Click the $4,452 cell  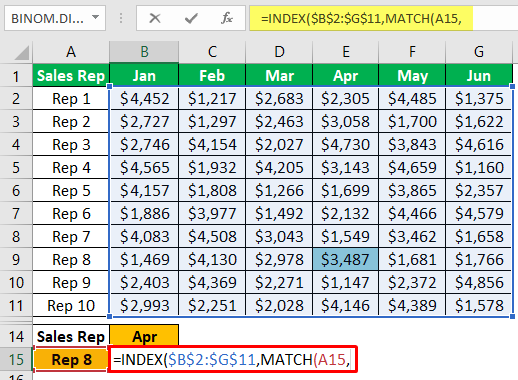click(144, 99)
